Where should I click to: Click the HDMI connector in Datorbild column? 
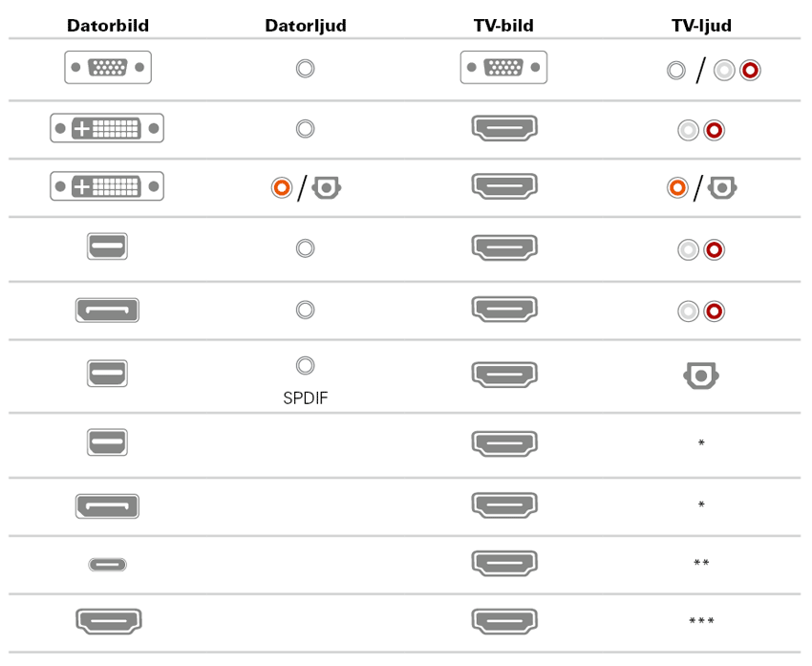point(108,621)
